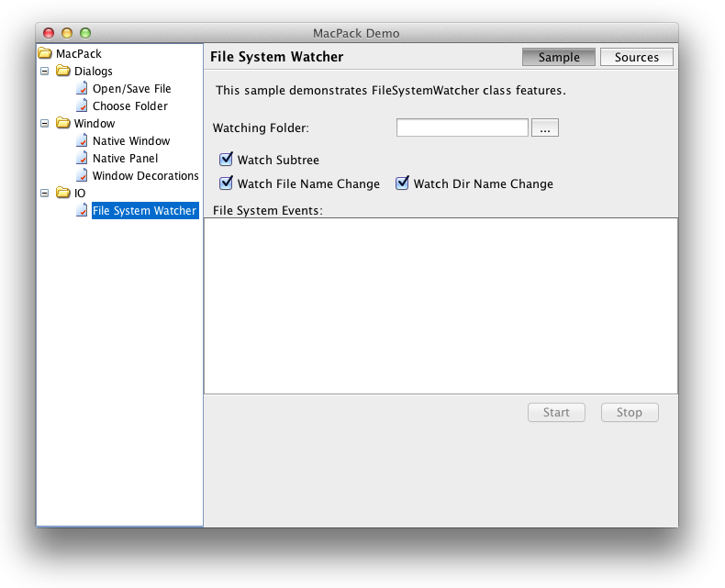Switch to the Sample view

[559, 57]
